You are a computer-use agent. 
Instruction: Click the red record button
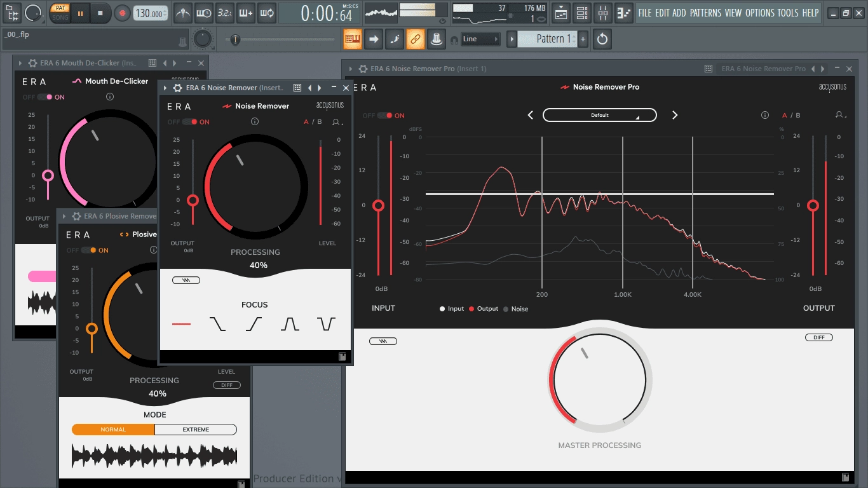click(x=122, y=13)
